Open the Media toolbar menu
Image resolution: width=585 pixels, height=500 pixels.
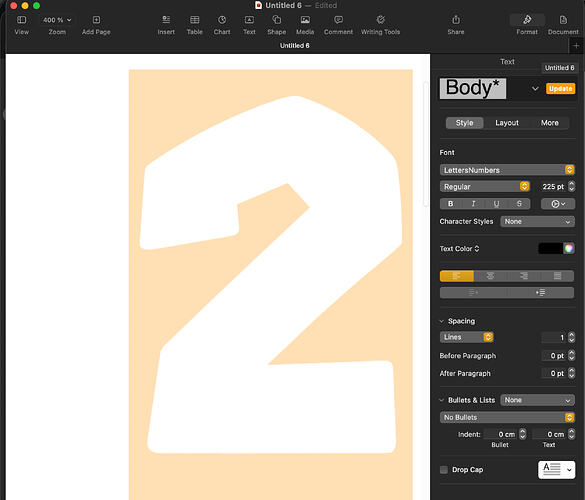[x=305, y=25]
